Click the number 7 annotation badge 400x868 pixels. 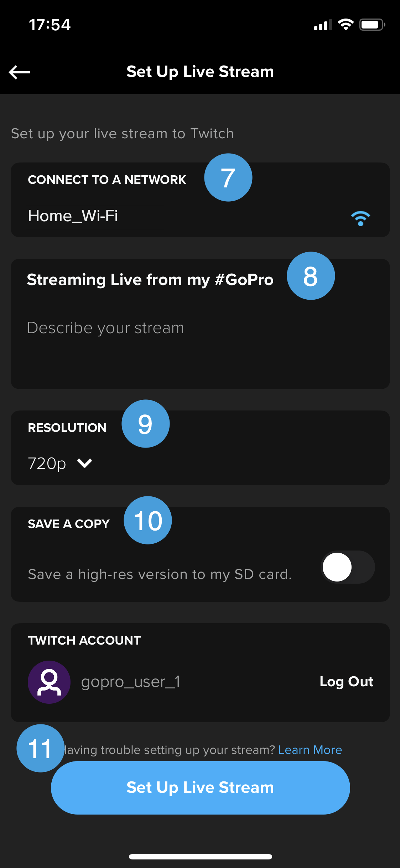click(228, 177)
